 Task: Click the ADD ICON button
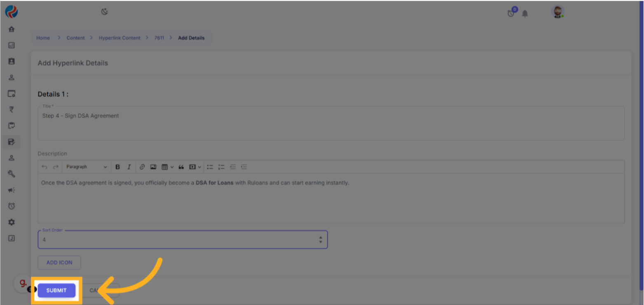(59, 263)
